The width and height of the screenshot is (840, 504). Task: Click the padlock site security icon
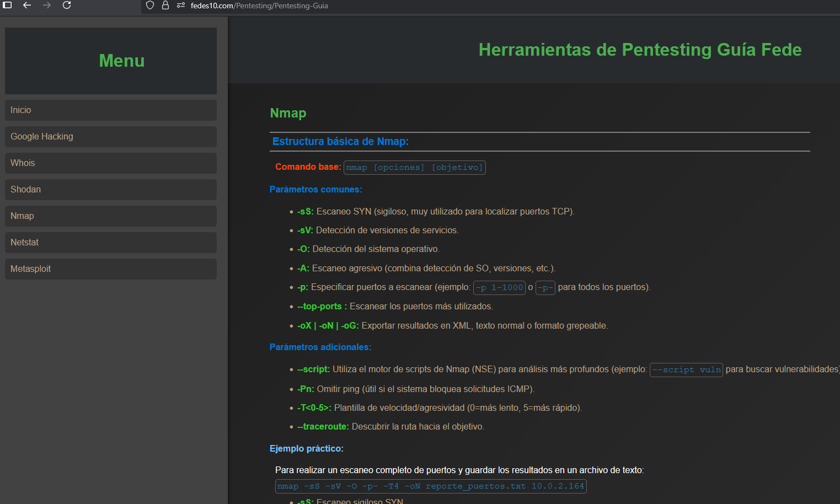coord(164,6)
